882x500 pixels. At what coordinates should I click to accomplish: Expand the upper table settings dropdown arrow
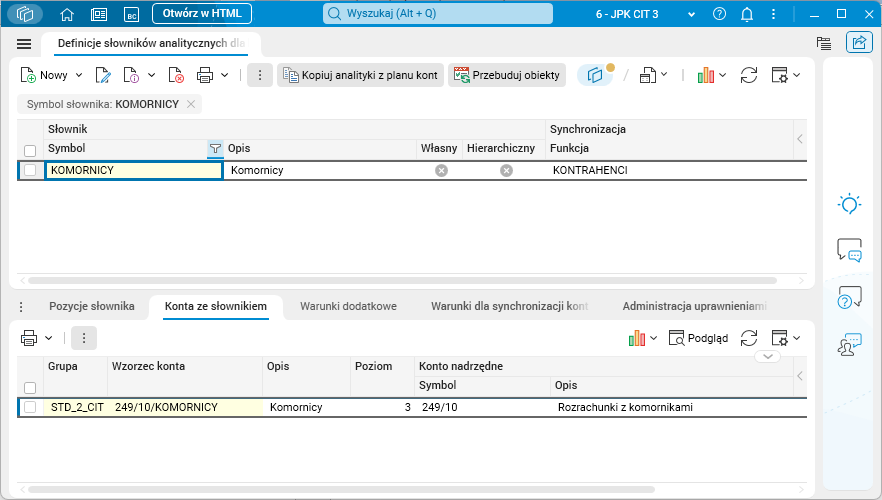[796, 75]
